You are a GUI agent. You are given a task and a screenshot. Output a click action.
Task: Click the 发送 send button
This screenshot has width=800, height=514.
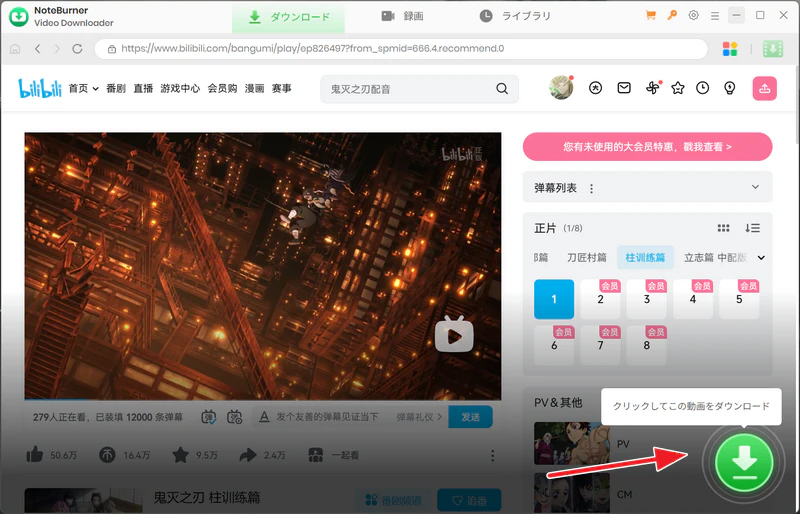pyautogui.click(x=470, y=417)
